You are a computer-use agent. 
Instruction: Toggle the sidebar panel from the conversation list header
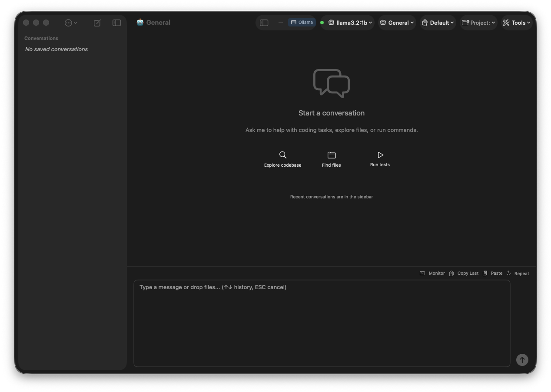[116, 23]
